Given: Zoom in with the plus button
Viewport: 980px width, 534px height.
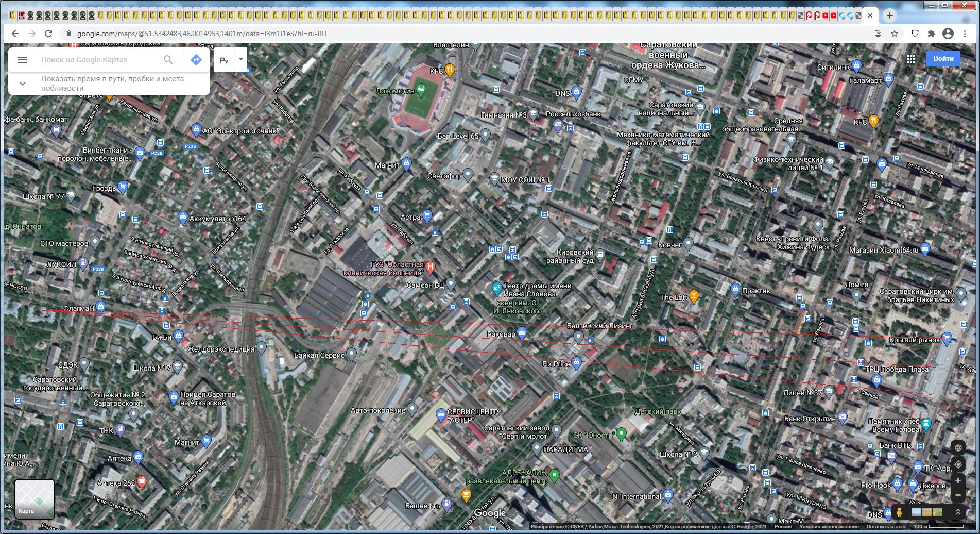Looking at the screenshot, I should pyautogui.click(x=958, y=481).
